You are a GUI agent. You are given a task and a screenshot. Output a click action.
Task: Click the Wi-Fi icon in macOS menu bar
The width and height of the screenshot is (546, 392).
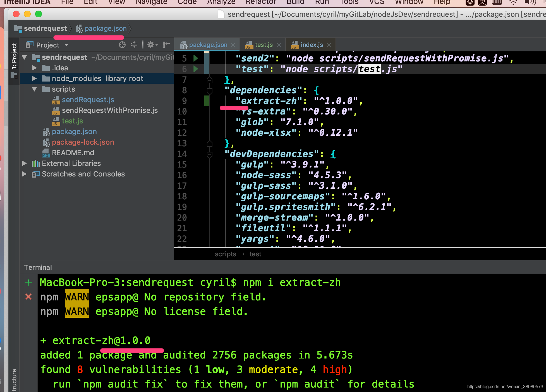point(513,3)
